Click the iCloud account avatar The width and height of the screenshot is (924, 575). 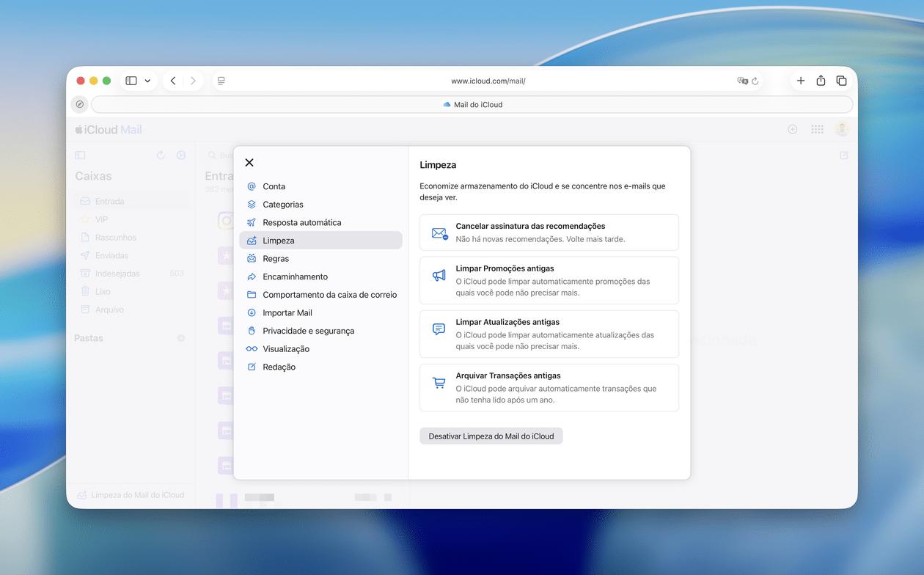click(843, 129)
